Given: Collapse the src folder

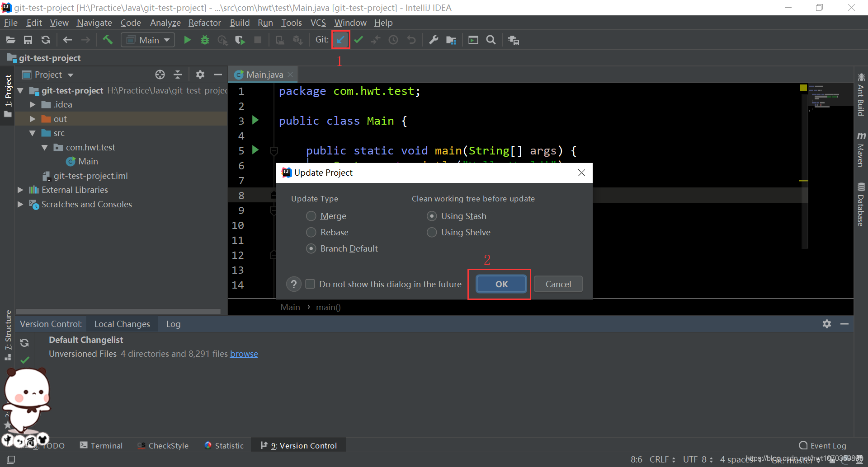Looking at the screenshot, I should tap(33, 133).
